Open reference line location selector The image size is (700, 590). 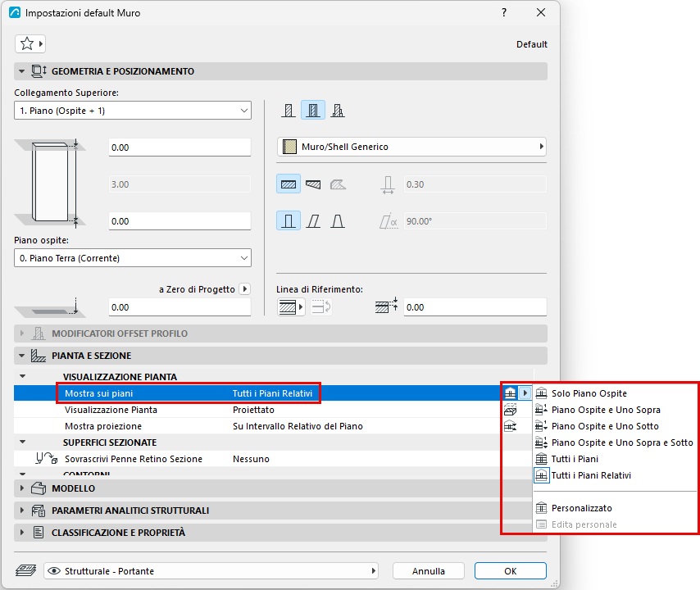[x=291, y=307]
